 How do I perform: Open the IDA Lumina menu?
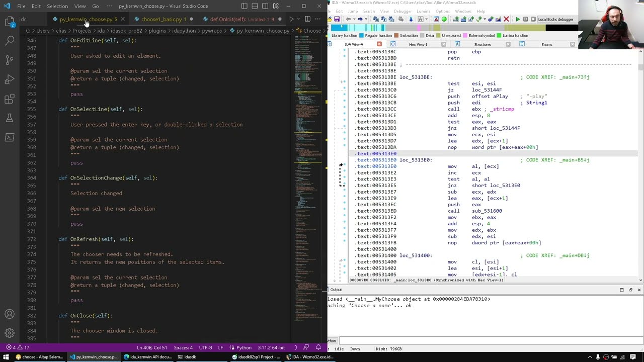423,11
